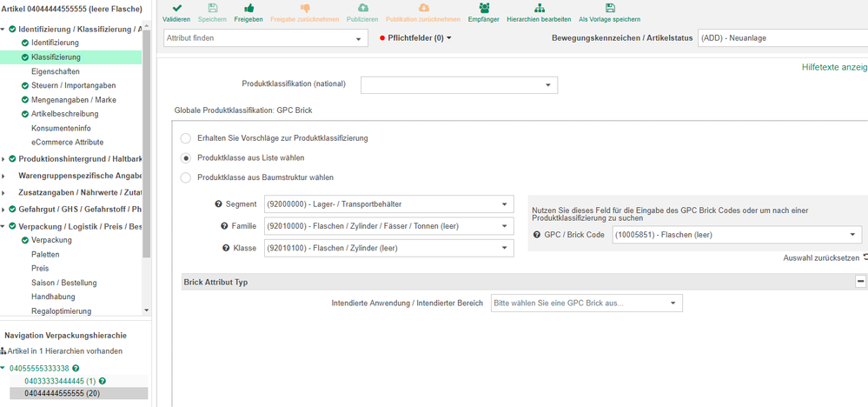Click Hilfetexte anzeigen link
This screenshot has height=407, width=868.
835,67
